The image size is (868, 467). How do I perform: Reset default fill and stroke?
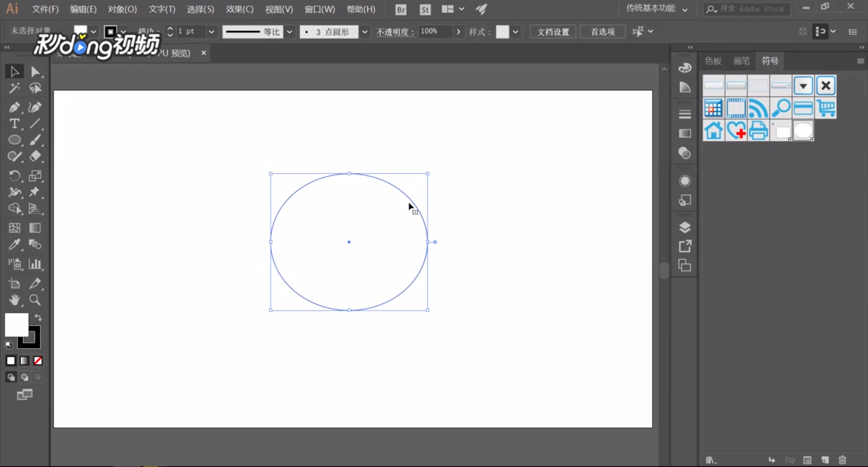coord(9,345)
